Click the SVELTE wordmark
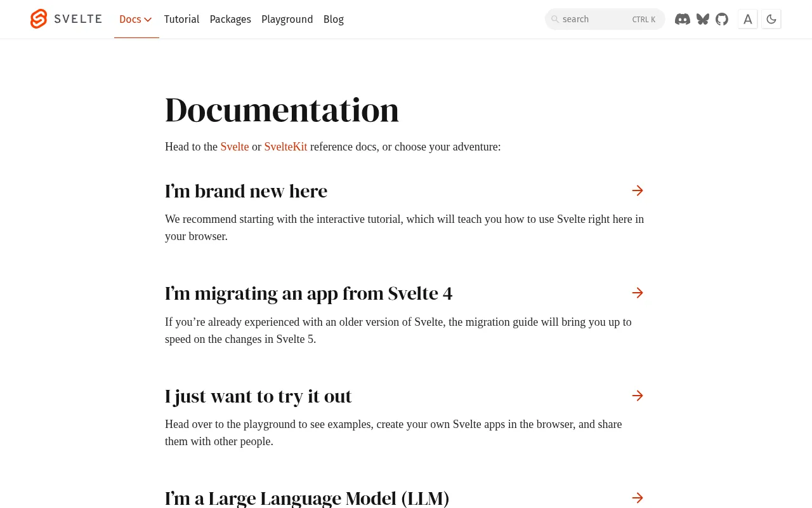This screenshot has height=508, width=812. click(78, 19)
